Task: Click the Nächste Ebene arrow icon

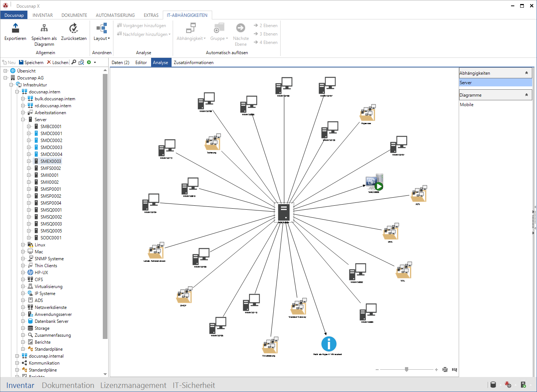Action: pyautogui.click(x=241, y=28)
